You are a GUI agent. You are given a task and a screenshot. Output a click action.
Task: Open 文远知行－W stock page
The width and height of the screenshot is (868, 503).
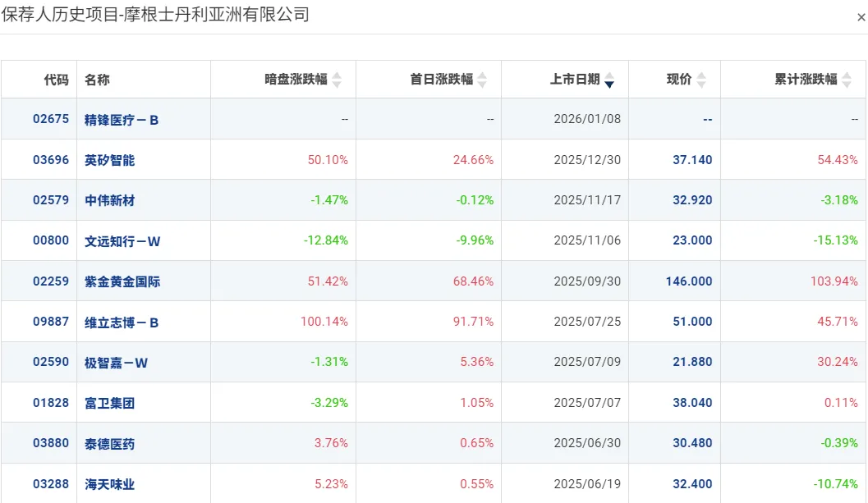122,240
